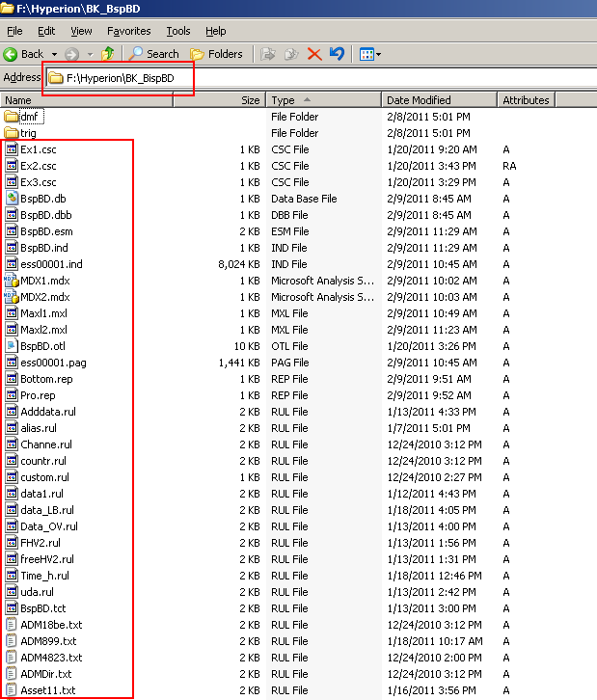Click the custom.rul file name
This screenshot has width=597, height=700.
point(44,477)
